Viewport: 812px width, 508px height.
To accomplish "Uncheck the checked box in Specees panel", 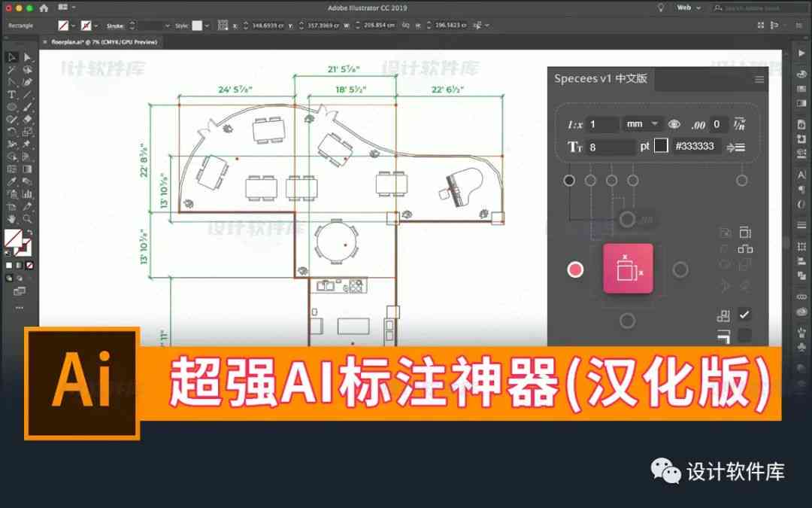I will click(x=744, y=315).
